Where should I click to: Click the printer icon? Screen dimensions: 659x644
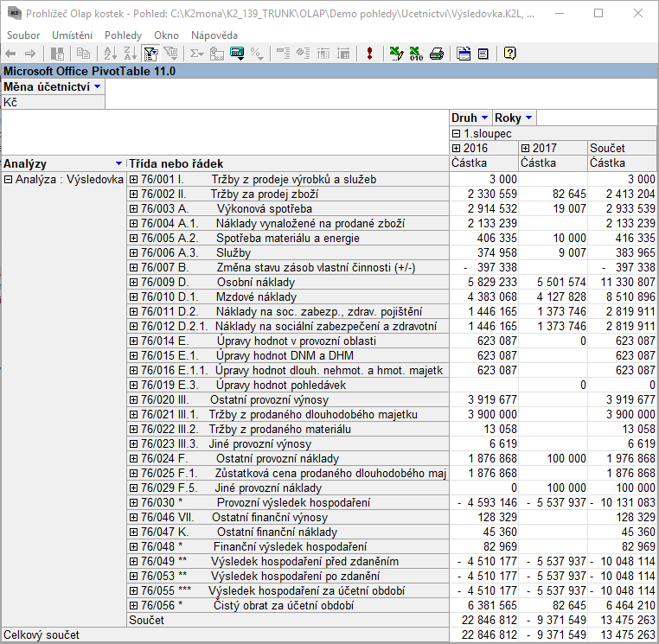click(x=437, y=54)
